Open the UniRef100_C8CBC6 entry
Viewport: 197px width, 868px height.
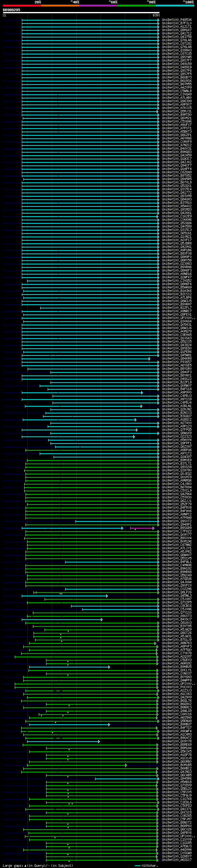pyautogui.click(x=177, y=606)
